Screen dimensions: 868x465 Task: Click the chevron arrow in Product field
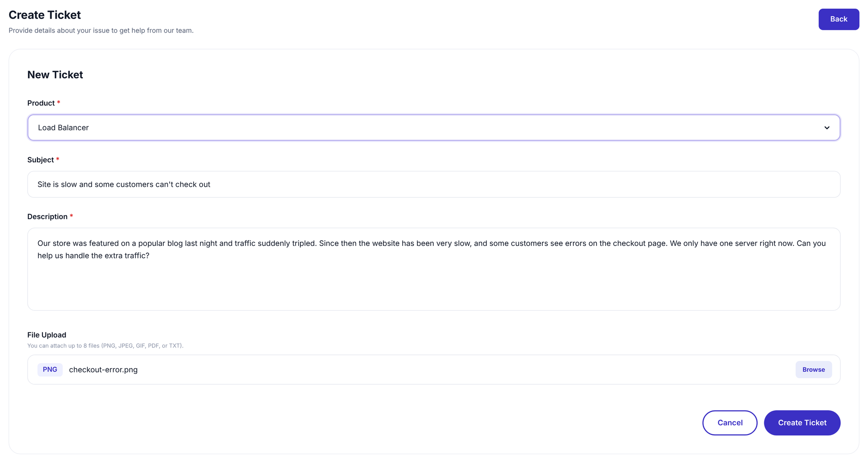click(826, 128)
